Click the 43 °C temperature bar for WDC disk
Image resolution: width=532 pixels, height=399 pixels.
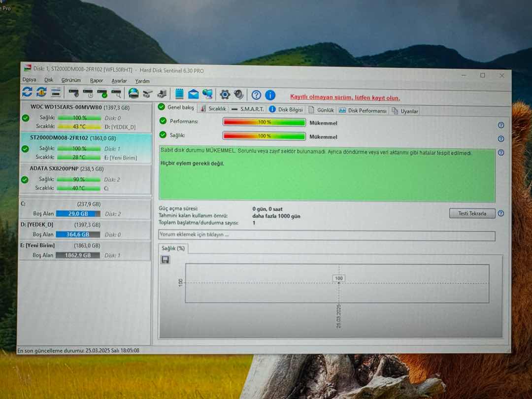[x=79, y=127]
